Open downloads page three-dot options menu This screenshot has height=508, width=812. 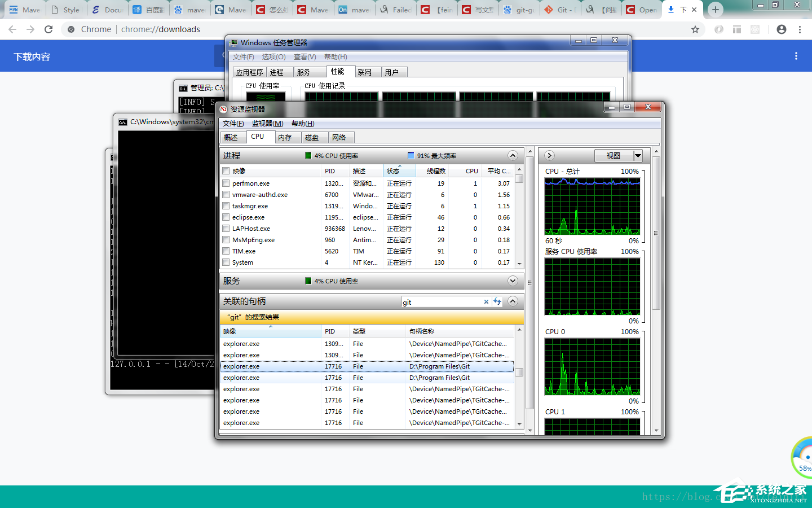click(796, 56)
